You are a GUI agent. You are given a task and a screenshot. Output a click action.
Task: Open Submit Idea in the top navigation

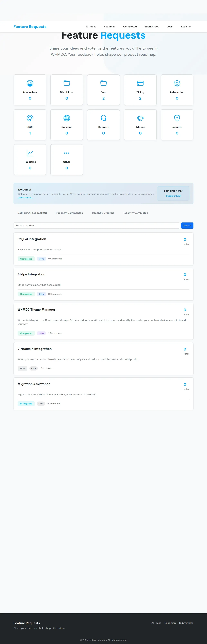coord(152,27)
